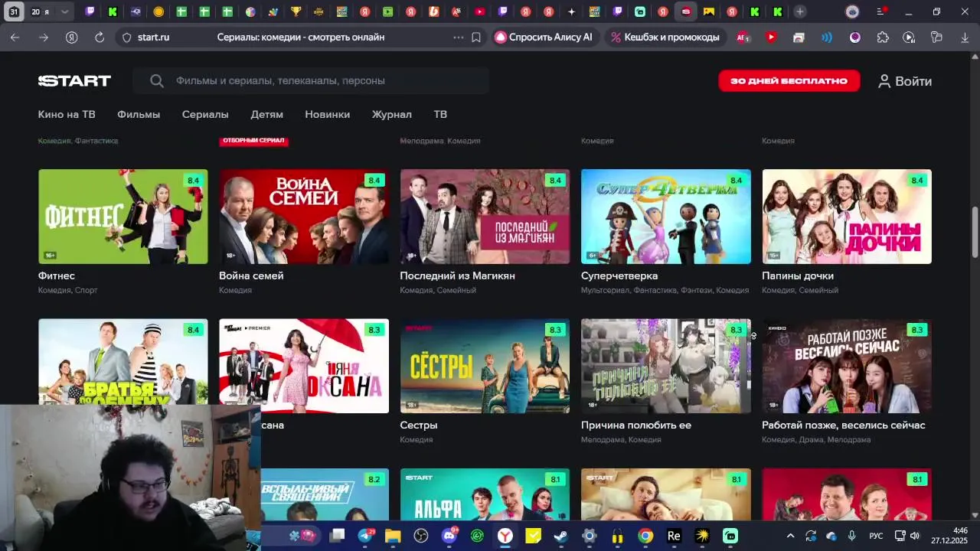Open Детям section
The image size is (980, 551).
[267, 114]
